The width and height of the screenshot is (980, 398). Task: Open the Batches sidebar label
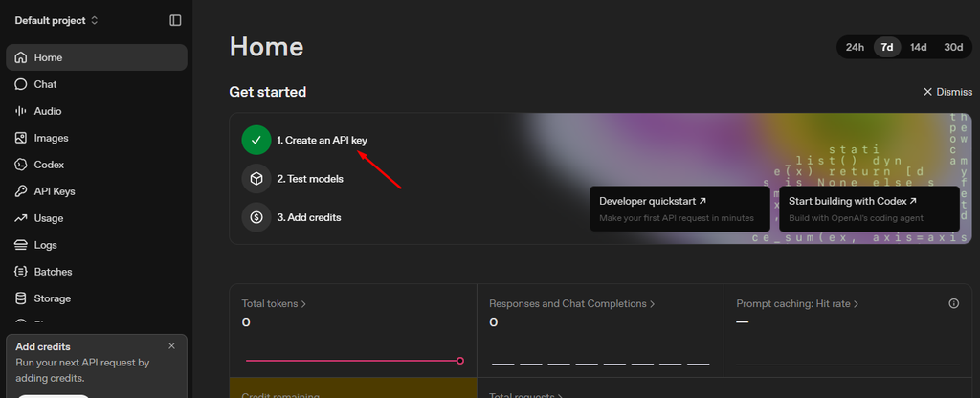[54, 272]
